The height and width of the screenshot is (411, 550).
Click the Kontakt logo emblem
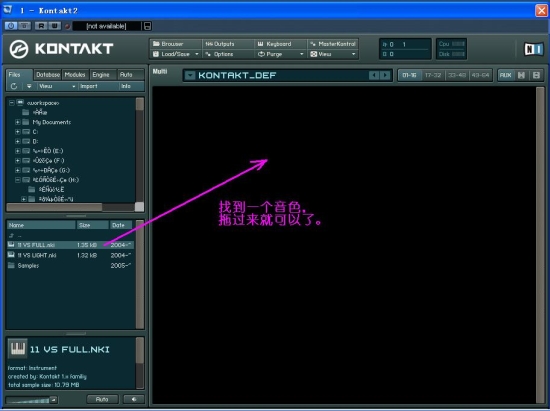point(19,49)
